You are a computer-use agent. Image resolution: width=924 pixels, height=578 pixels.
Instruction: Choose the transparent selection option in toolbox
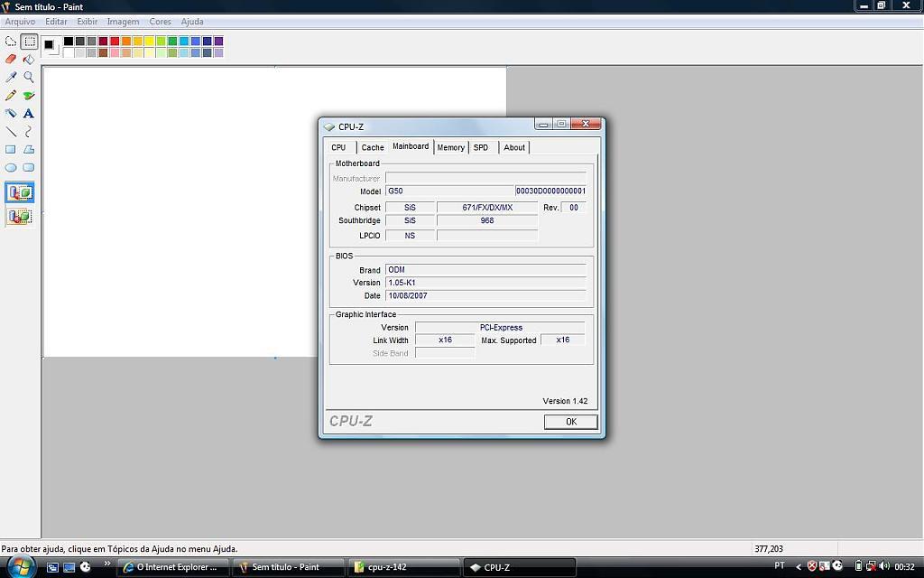(x=20, y=217)
